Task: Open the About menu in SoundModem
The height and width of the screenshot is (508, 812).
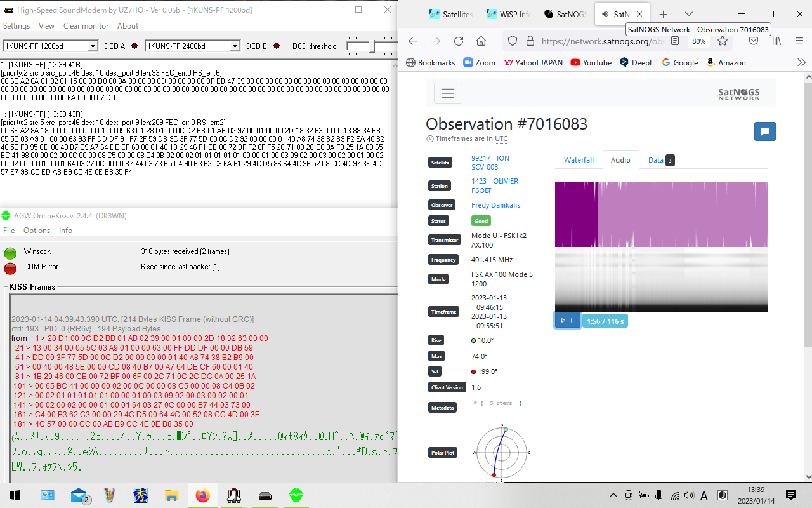Action: tap(128, 26)
